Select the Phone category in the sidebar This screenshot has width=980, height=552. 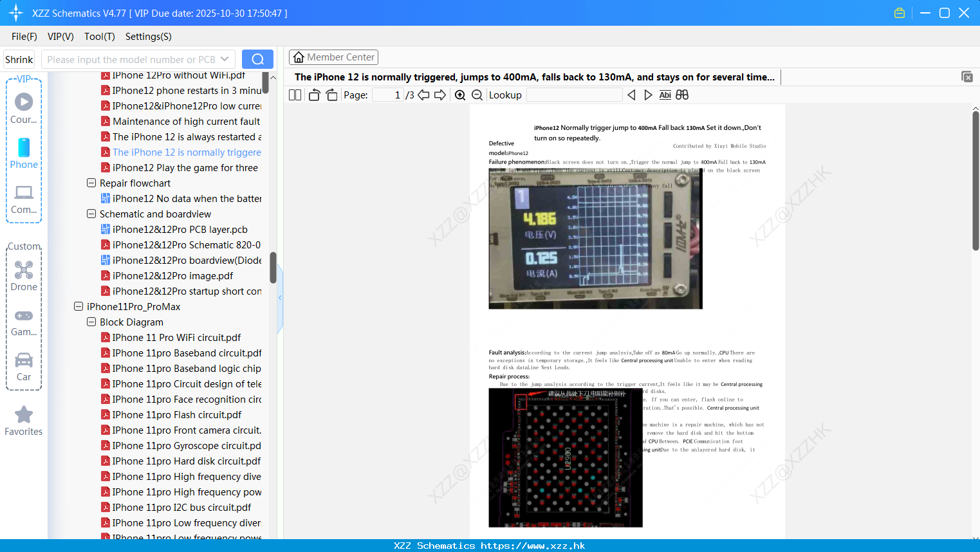click(x=24, y=153)
